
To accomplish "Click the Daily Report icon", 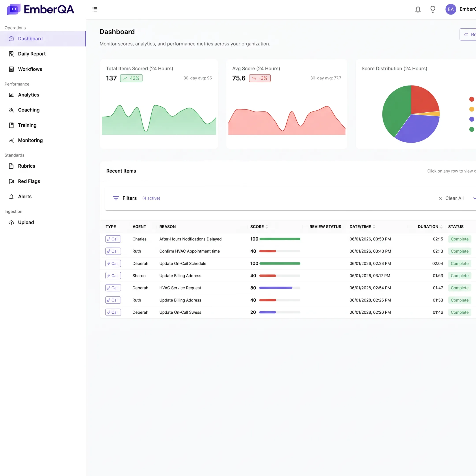I will point(11,54).
